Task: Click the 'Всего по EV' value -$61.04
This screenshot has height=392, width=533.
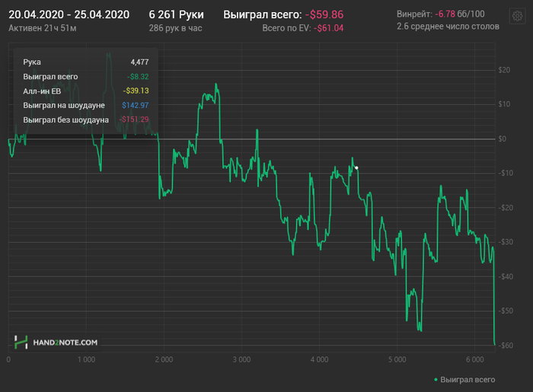Action: pyautogui.click(x=328, y=28)
